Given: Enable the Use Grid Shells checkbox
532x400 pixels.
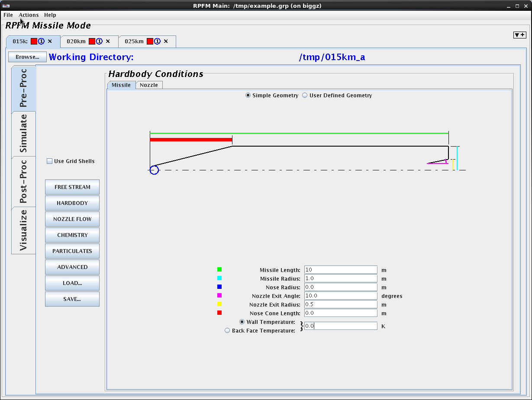Looking at the screenshot, I should click(x=50, y=161).
